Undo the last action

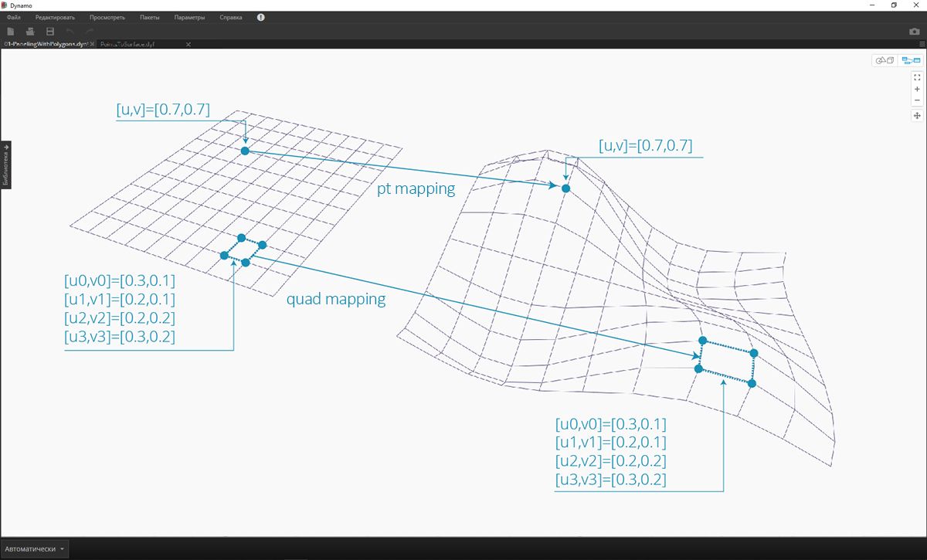click(70, 32)
